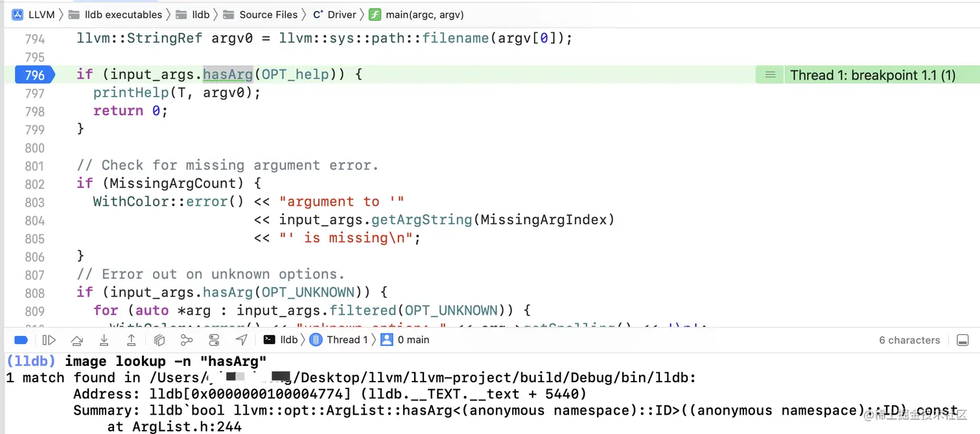The width and height of the screenshot is (980, 434).
Task: Click the '6 characters' selection status
Action: tap(909, 340)
